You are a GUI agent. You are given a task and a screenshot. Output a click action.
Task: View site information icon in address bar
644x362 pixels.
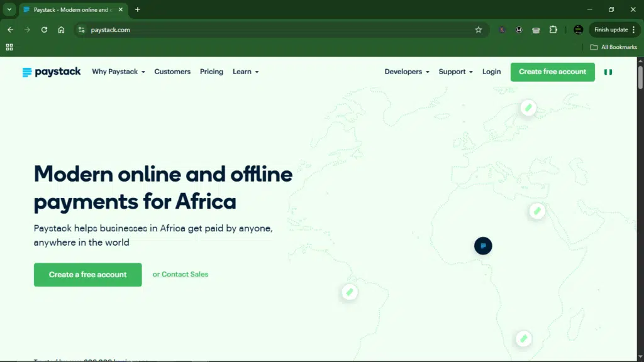pos(81,30)
